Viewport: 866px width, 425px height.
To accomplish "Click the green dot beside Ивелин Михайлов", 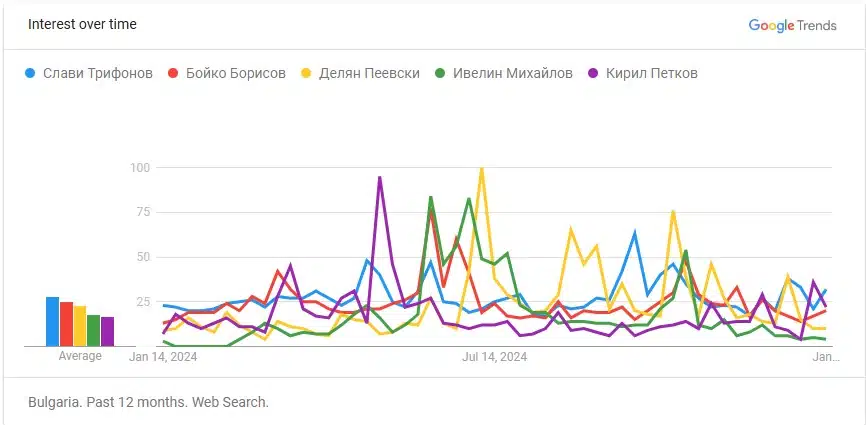I will tap(441, 74).
